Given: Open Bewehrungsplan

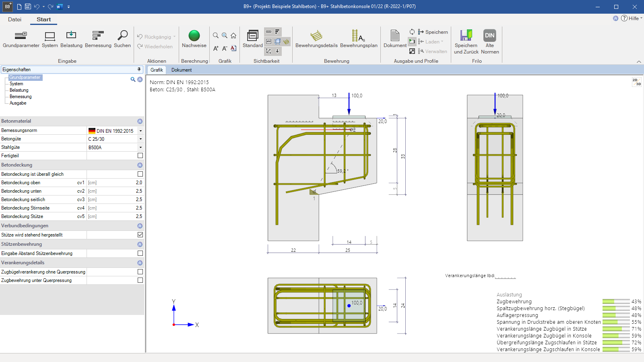Looking at the screenshot, I should coord(359,39).
